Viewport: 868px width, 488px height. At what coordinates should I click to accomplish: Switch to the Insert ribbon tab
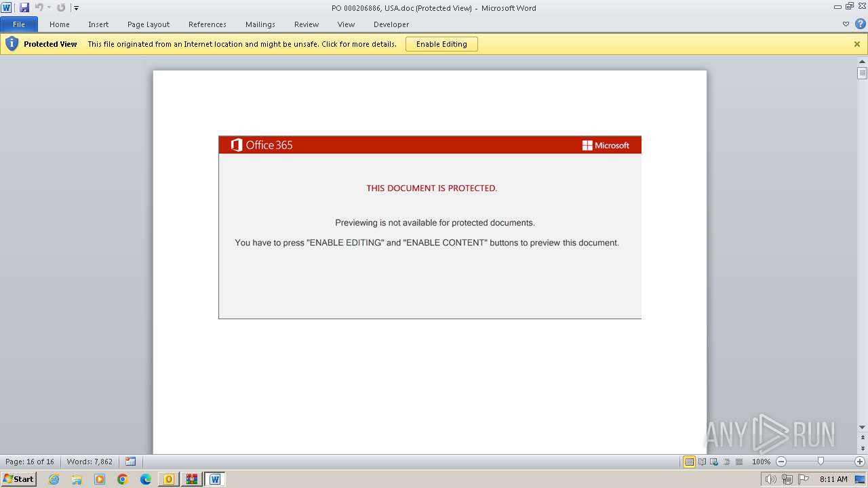coord(98,24)
